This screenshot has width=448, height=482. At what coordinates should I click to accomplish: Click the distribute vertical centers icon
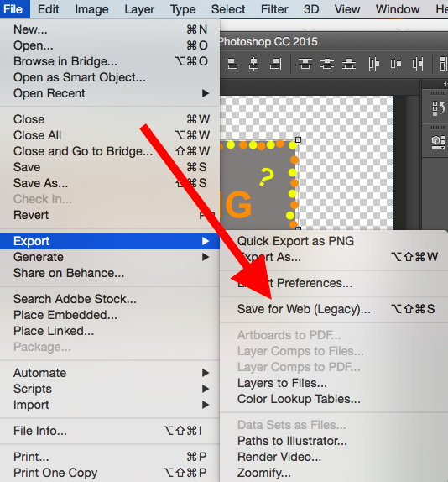pyautogui.click(x=327, y=64)
